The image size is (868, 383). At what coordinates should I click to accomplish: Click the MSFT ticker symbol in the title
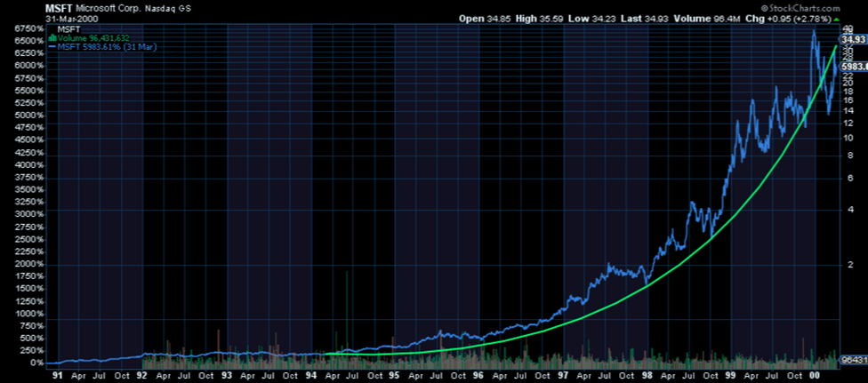click(x=59, y=9)
